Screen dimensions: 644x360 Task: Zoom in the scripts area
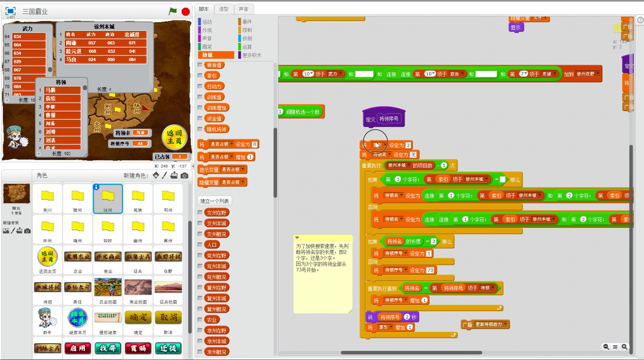click(x=624, y=347)
